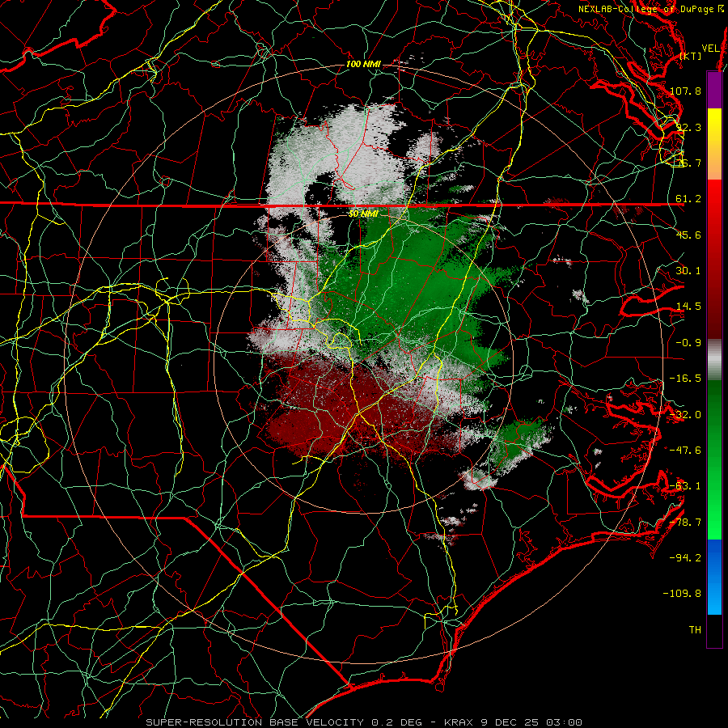Pick the black TH segment of the color bar
The image size is (728, 728).
click(714, 630)
